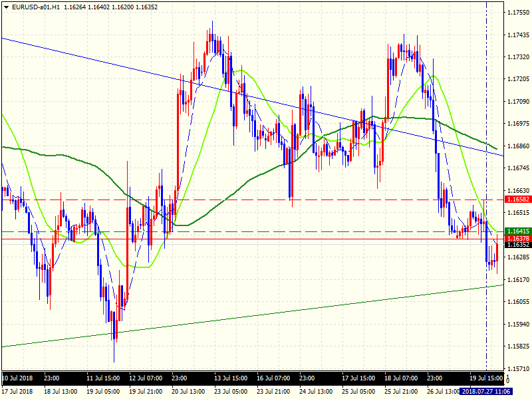Click the 23 Jul 21:00 time label
Screen dimensions: 532x399
273,392
